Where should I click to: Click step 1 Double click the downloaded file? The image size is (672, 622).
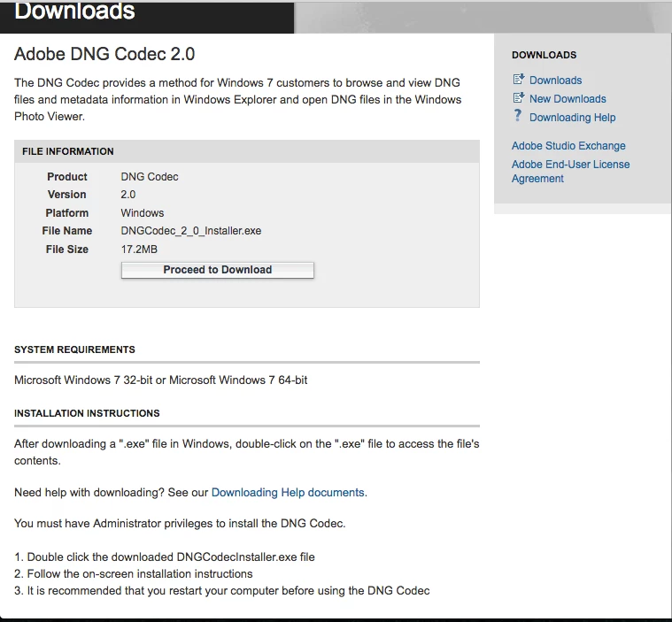tap(165, 557)
